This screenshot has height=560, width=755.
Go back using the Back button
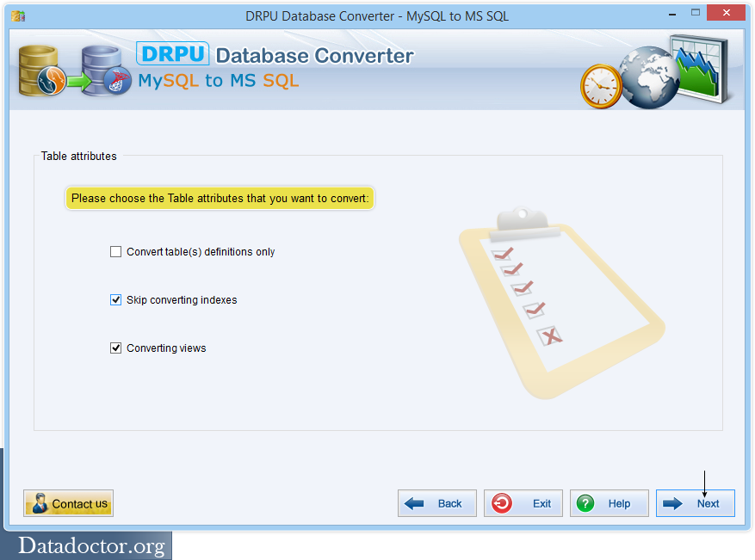(437, 503)
